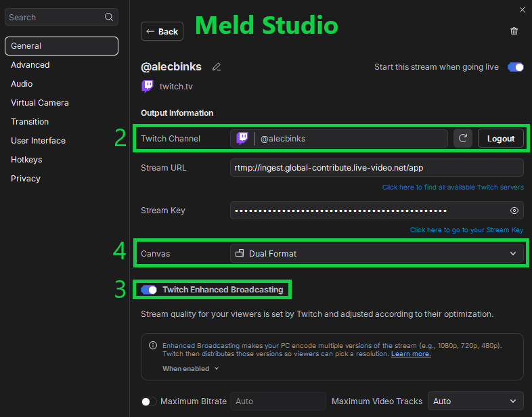This screenshot has height=417, width=532.
Task: Click the @alecbinks stream title
Action: (171, 67)
